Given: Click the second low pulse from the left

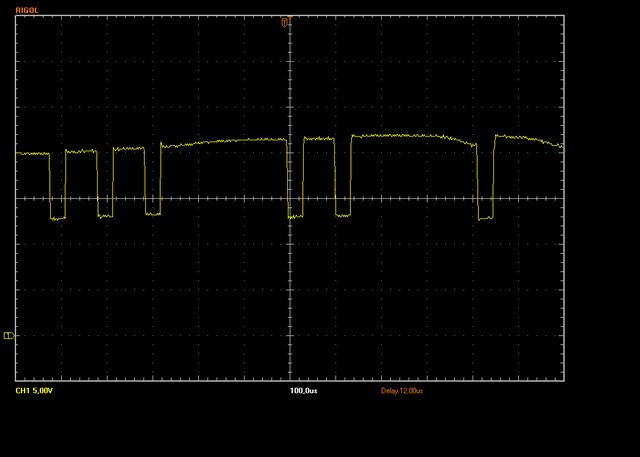Looking at the screenshot, I should pyautogui.click(x=105, y=215).
